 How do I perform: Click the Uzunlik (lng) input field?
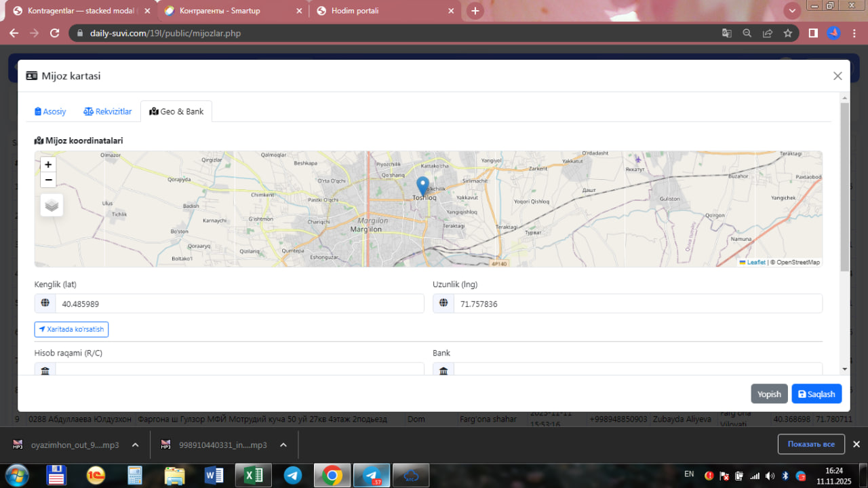pyautogui.click(x=637, y=304)
